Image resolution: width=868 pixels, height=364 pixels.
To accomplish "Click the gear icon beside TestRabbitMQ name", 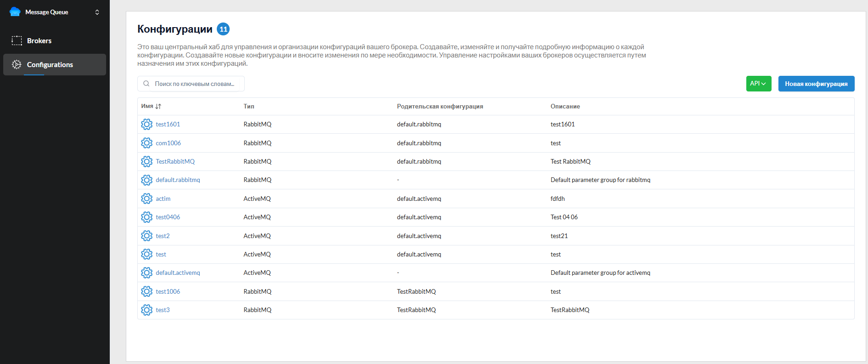I will point(147,161).
